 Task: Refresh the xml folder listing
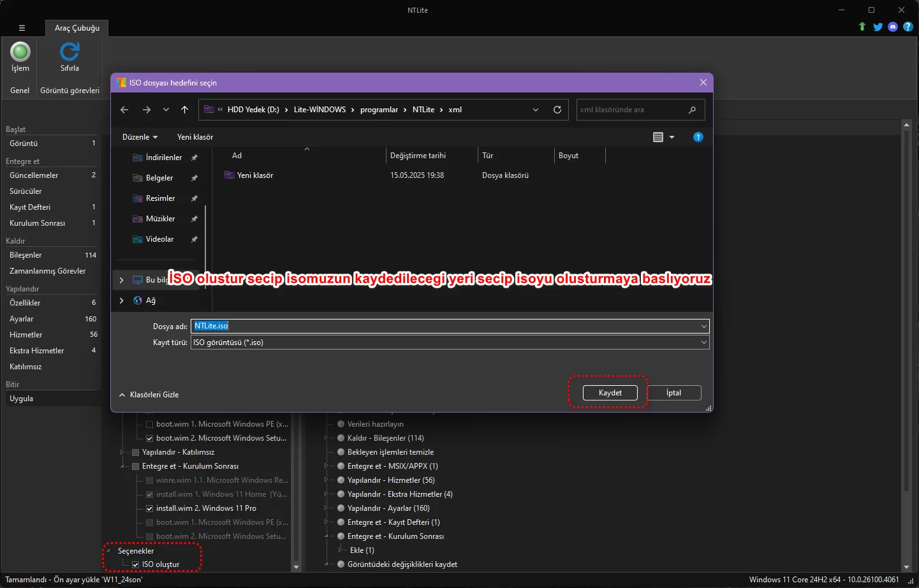pos(557,110)
